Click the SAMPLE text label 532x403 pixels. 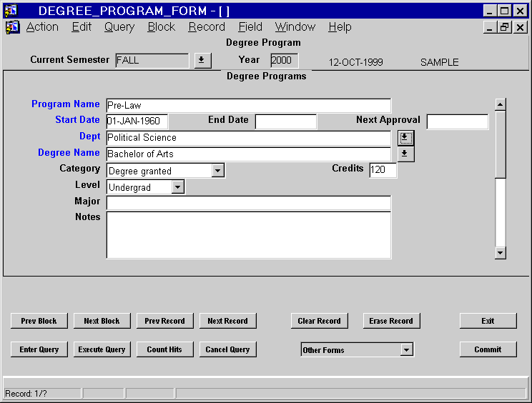tap(439, 62)
